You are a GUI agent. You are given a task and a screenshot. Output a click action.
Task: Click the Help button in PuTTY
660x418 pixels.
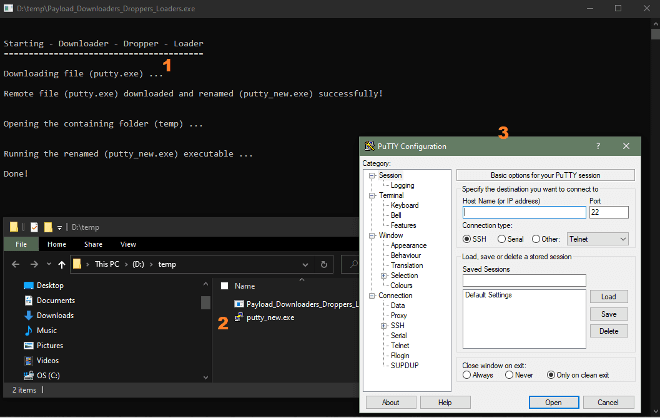click(x=445, y=402)
